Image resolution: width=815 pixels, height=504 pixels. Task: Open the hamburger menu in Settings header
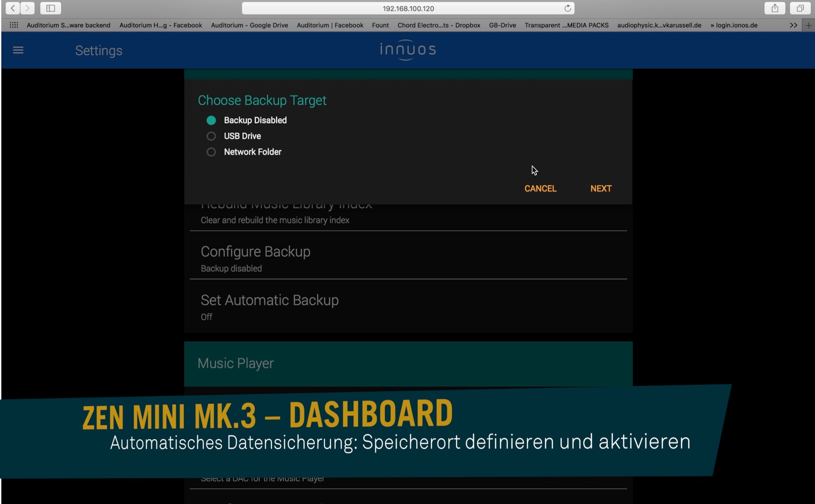point(18,50)
